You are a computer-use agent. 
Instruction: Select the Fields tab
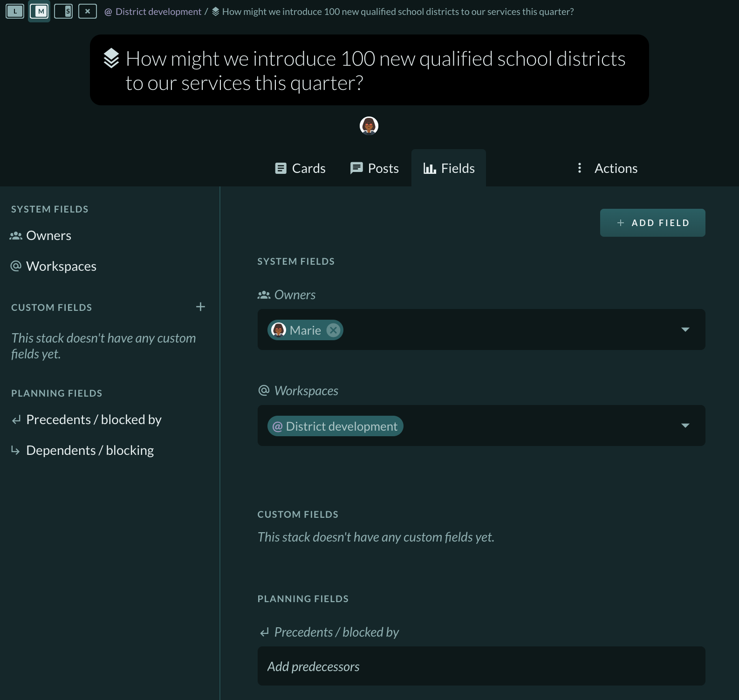(x=449, y=168)
